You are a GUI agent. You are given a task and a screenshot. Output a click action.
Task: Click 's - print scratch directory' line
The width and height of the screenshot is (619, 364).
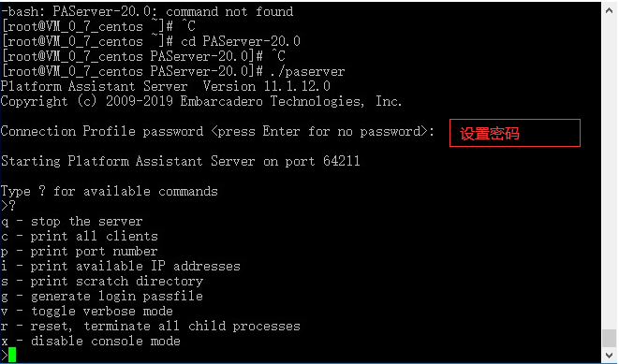[x=102, y=281]
